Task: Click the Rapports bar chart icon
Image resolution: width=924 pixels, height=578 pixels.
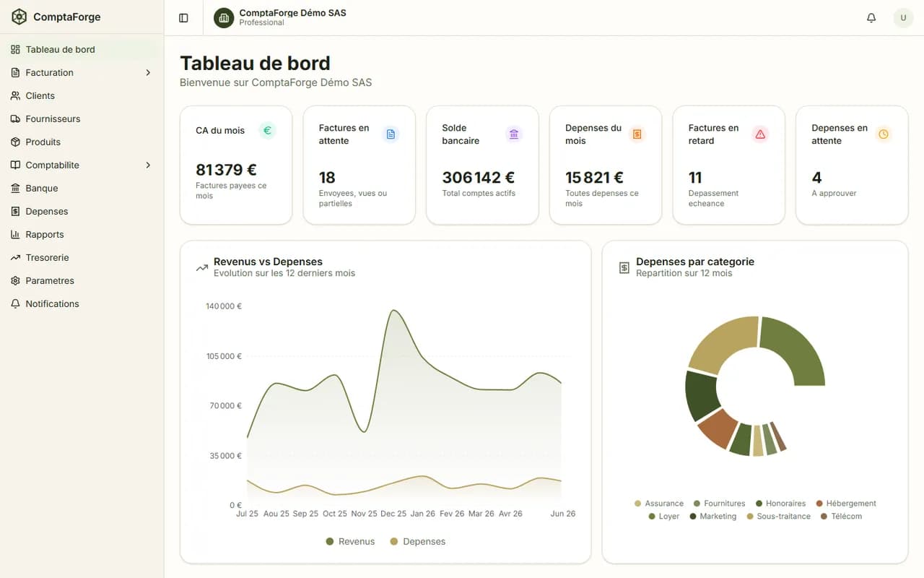Action: tap(16, 235)
